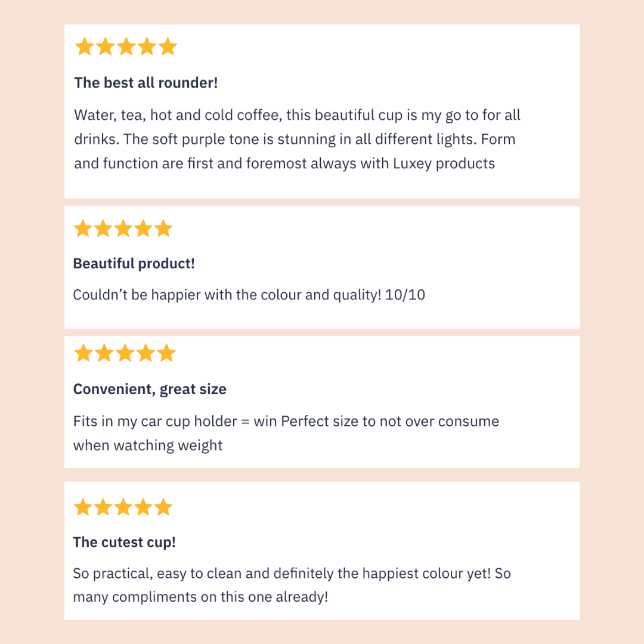
Task: Click the 'Beautiful product!' review heading
Action: pos(134,264)
